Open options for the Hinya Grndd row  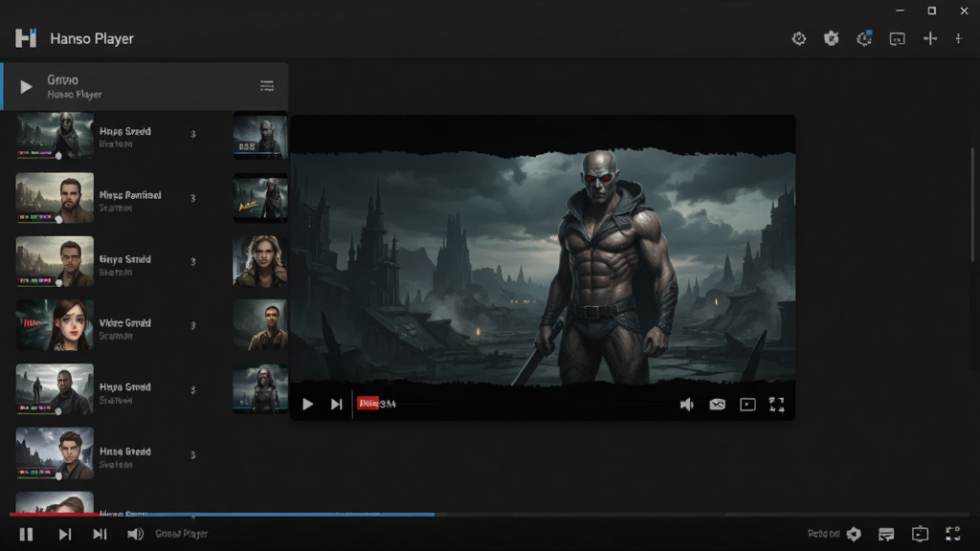point(193,390)
